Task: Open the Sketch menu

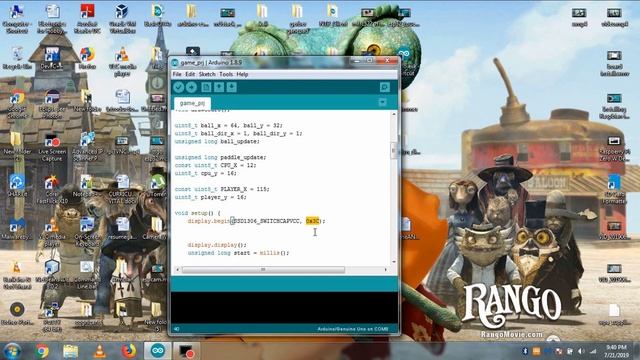Action: (x=207, y=74)
